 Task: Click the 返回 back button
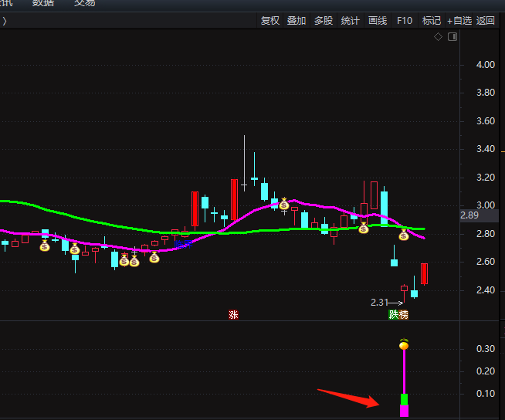pos(486,21)
